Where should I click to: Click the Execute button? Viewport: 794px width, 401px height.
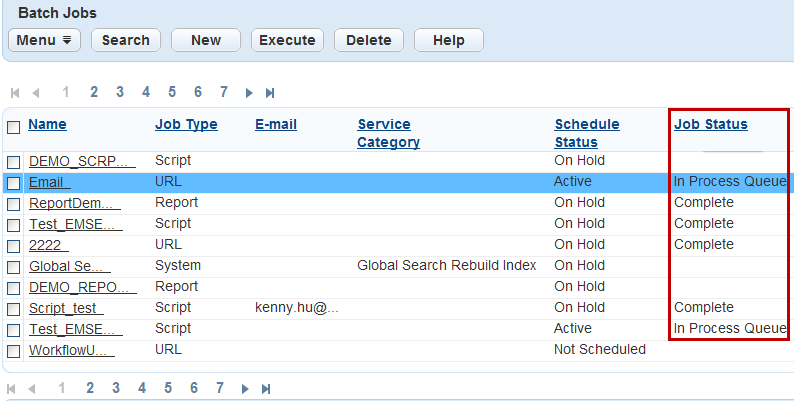287,40
